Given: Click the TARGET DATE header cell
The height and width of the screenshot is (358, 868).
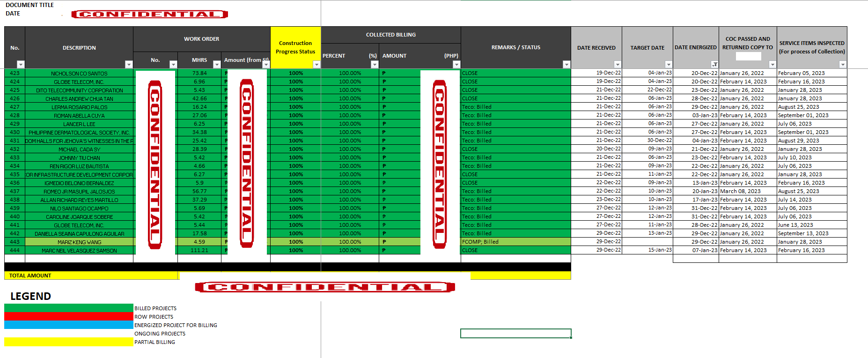Looking at the screenshot, I should click(x=647, y=48).
